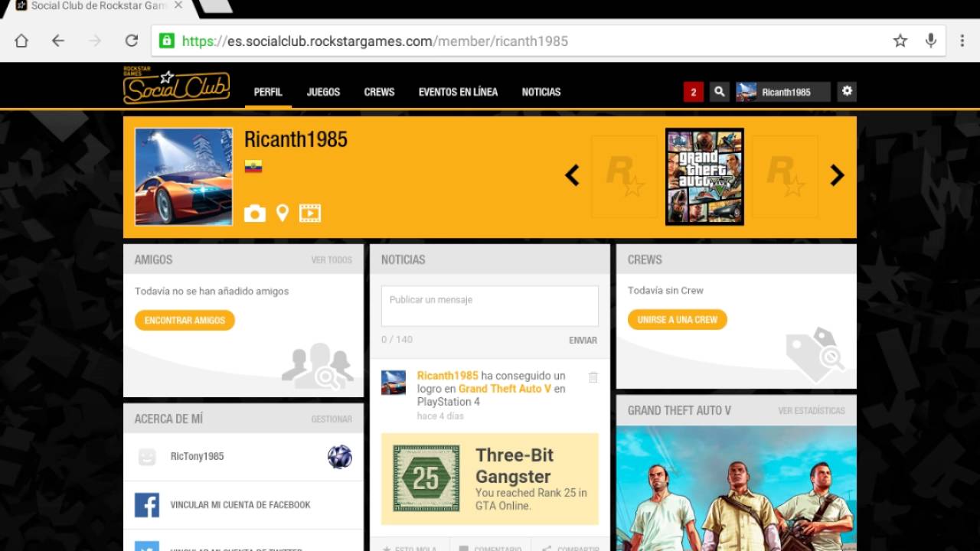980x551 pixels.
Task: Open the NOTICIAS menu item
Action: click(x=541, y=92)
